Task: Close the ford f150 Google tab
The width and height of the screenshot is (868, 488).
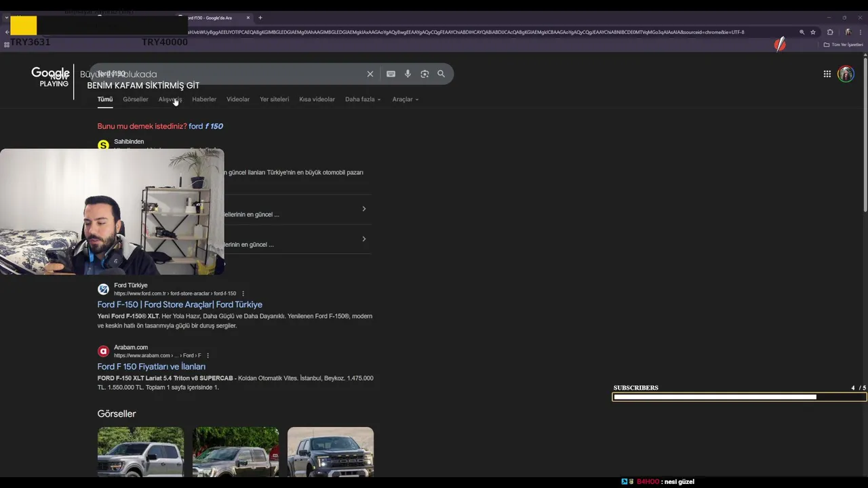Action: [248, 18]
